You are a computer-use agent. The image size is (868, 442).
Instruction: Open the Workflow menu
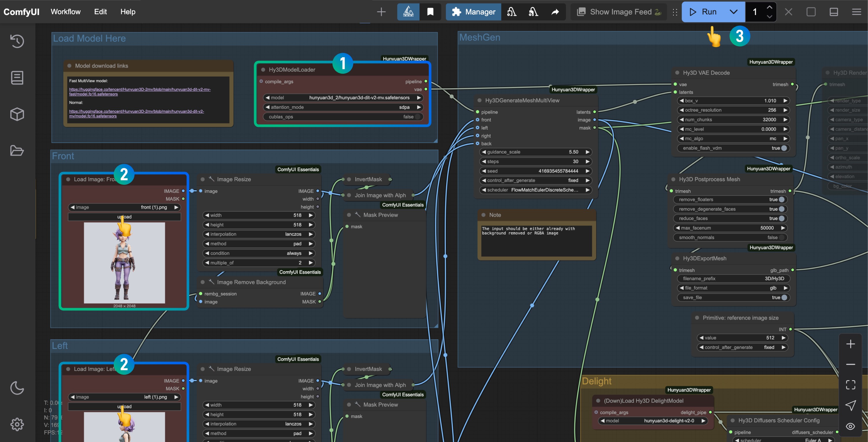pos(65,12)
